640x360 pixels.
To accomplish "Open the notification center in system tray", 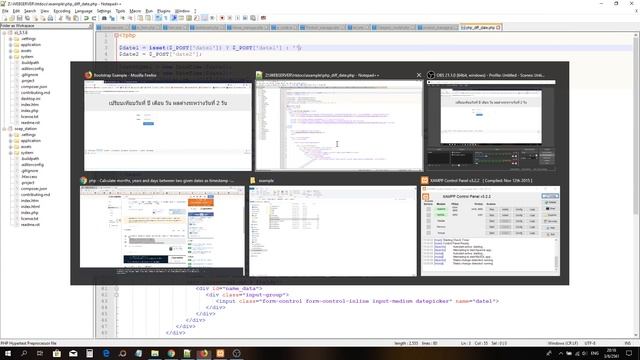I will pyautogui.click(x=629, y=353).
